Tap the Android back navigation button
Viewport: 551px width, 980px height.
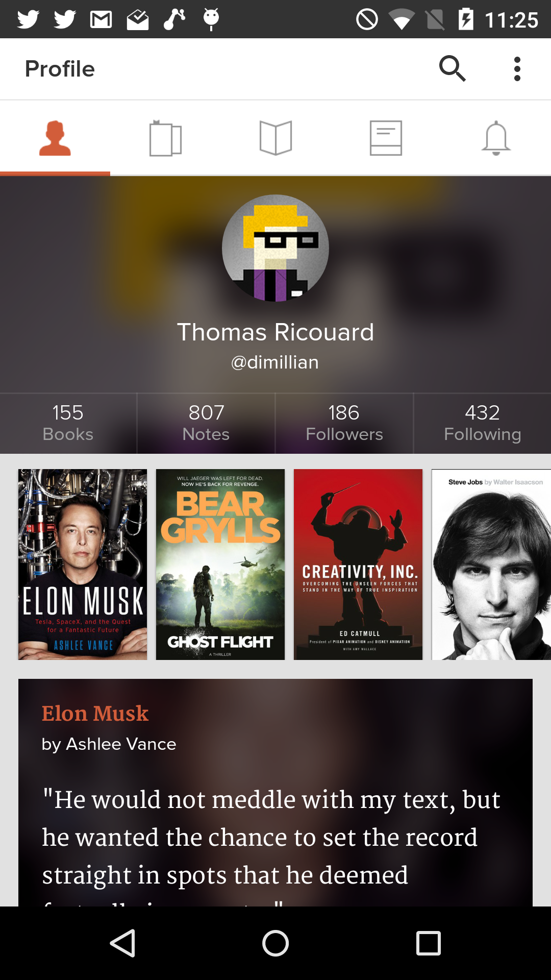(x=122, y=943)
